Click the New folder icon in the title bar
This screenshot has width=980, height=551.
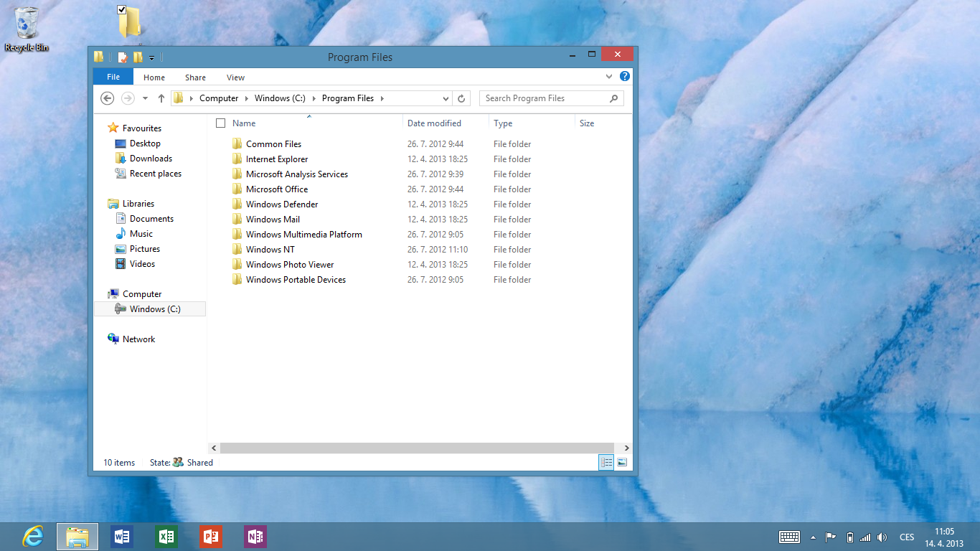pyautogui.click(x=138, y=57)
